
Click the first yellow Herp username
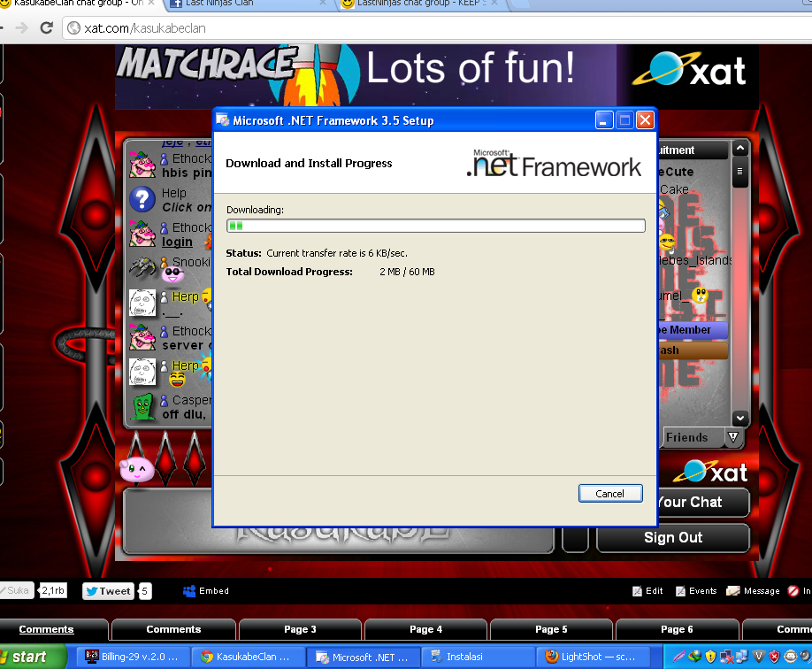[186, 296]
